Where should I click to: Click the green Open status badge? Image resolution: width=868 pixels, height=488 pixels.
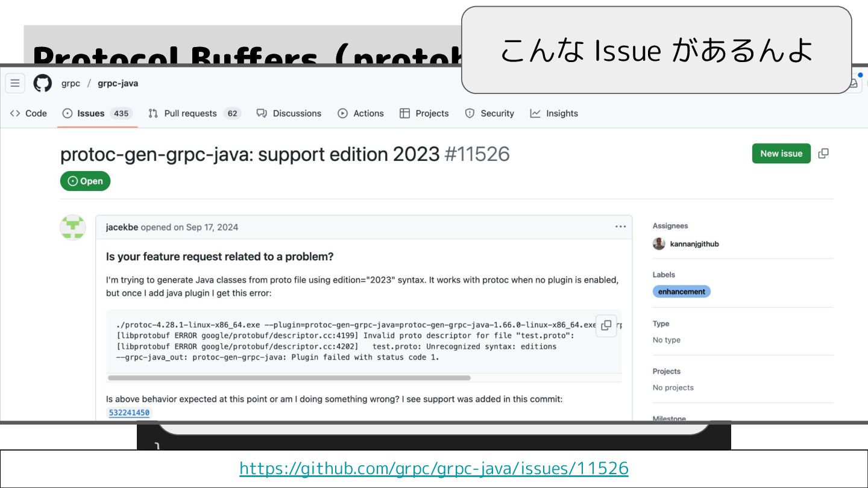(85, 181)
